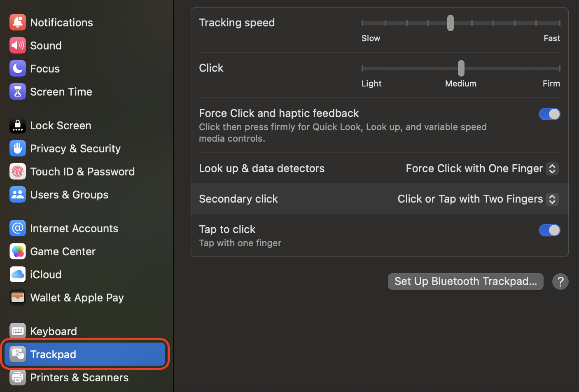Viewport: 579px width, 392px height.
Task: Click the Screen Time hourglass icon
Action: 18,91
